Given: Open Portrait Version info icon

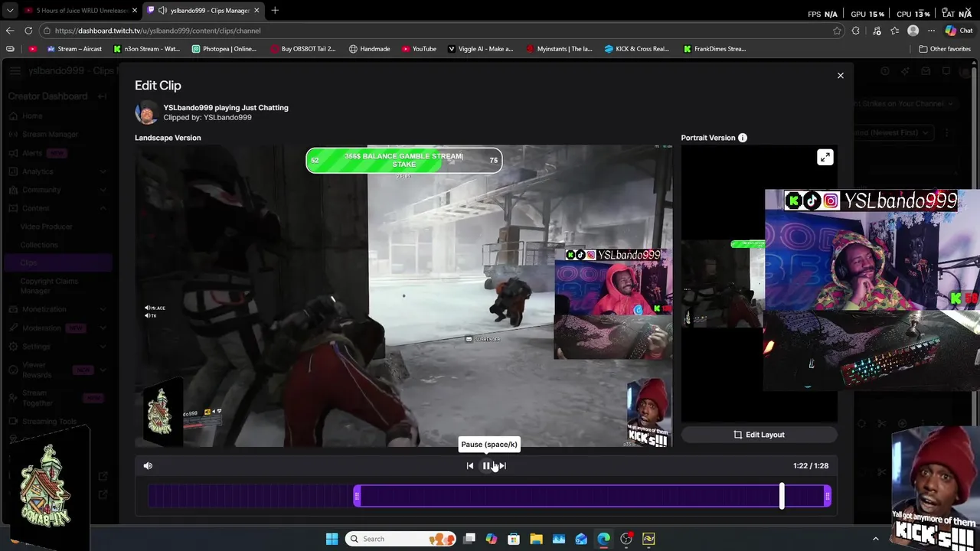Looking at the screenshot, I should click(x=742, y=138).
